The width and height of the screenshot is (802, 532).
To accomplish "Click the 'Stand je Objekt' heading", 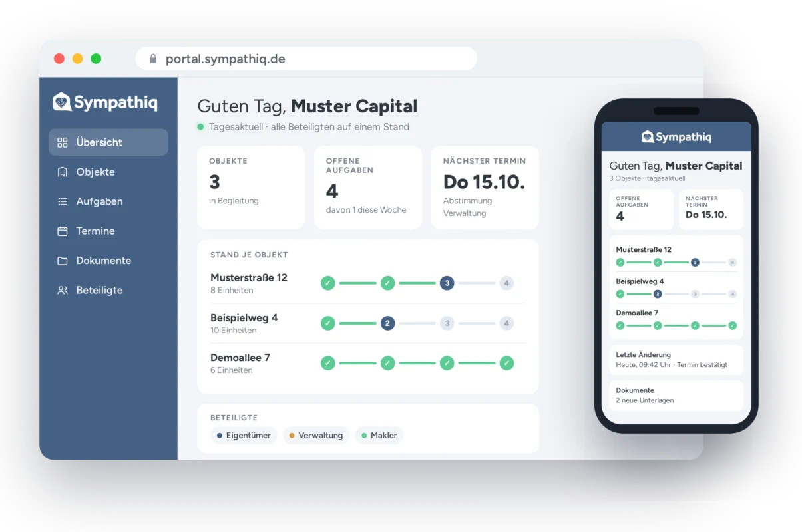I will pos(249,255).
